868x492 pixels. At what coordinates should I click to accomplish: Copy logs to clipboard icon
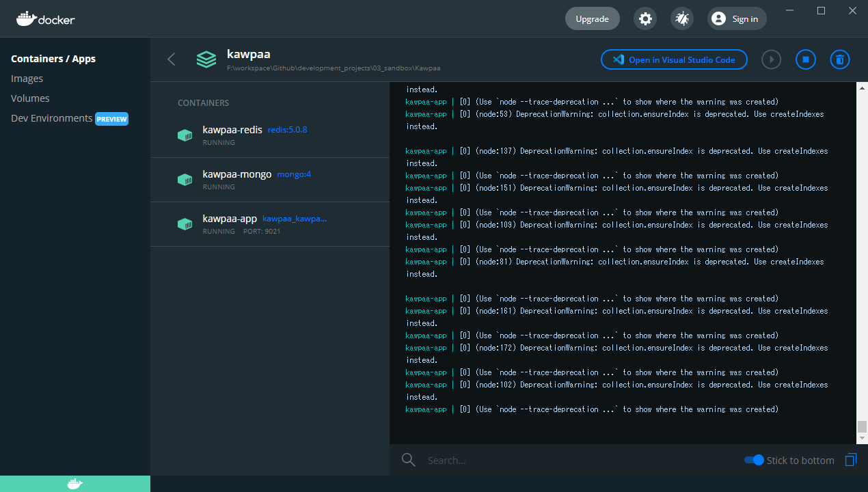coord(851,460)
